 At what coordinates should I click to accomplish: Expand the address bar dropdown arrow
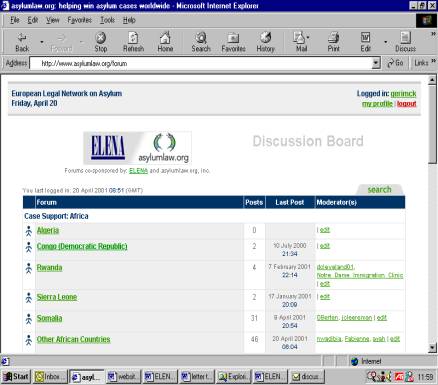tap(376, 63)
